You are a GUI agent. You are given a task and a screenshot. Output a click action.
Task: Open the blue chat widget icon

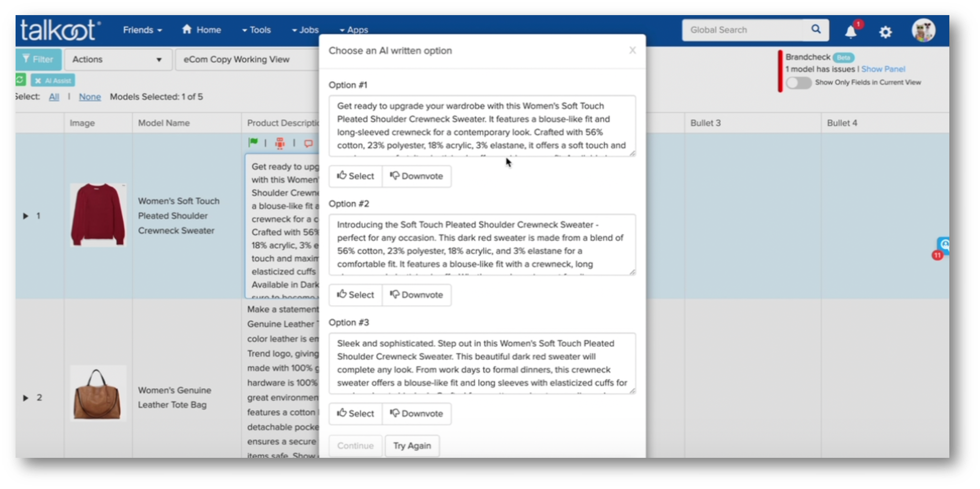pyautogui.click(x=944, y=244)
